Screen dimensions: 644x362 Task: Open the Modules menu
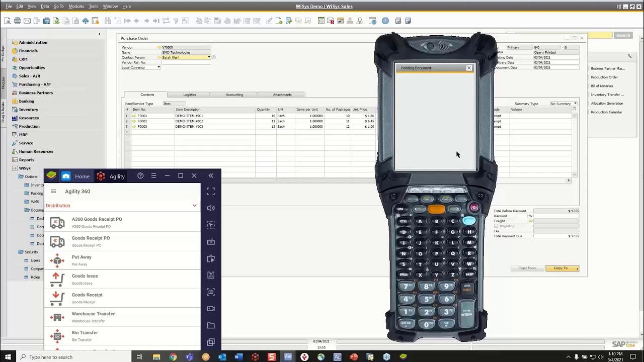coord(76,7)
